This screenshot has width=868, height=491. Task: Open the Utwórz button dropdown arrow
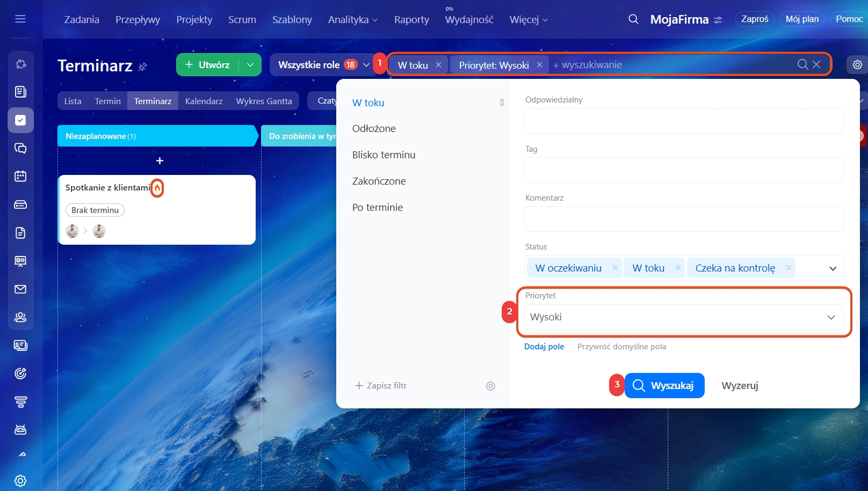250,65
